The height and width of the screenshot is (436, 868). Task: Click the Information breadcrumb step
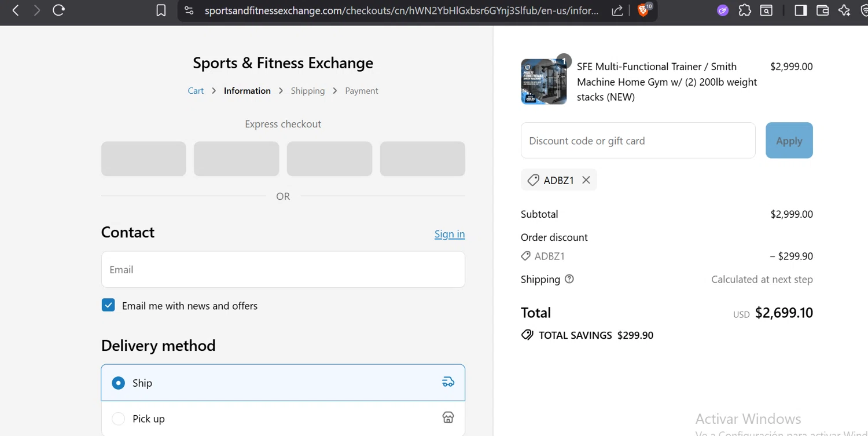[247, 91]
